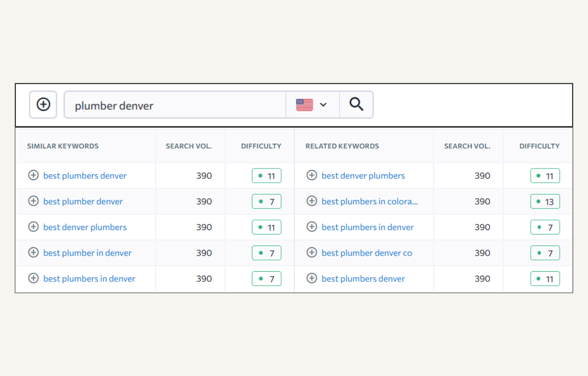Click search volume 390 for 'best plumbers in colora...'

(482, 201)
